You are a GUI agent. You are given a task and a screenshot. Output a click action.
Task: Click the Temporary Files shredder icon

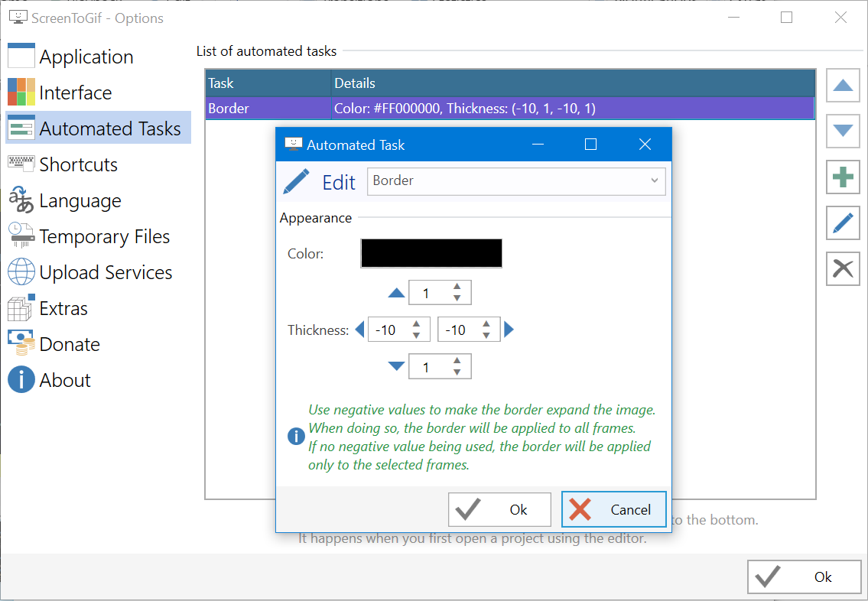coord(21,236)
